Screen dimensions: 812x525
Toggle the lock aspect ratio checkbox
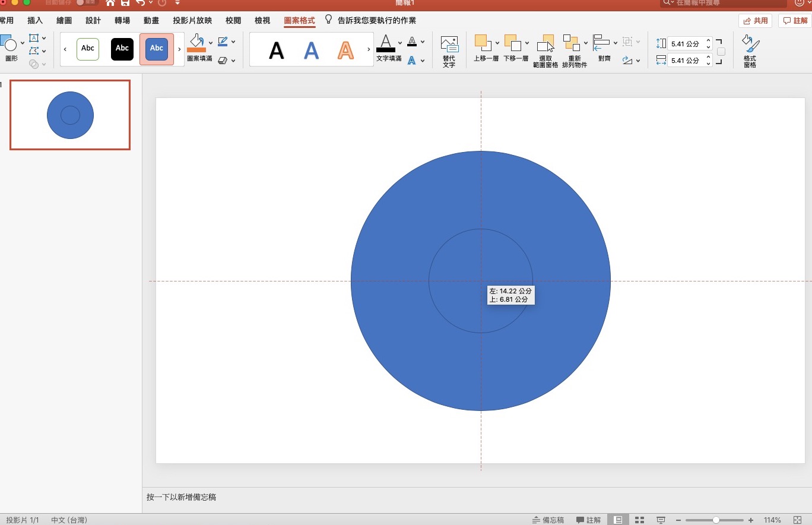(x=721, y=52)
